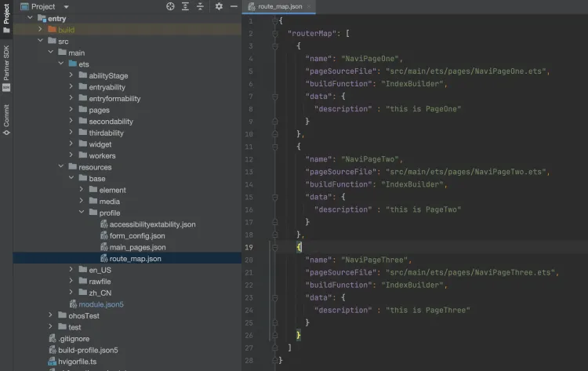Open main_pages.json from the project tree

click(136, 247)
